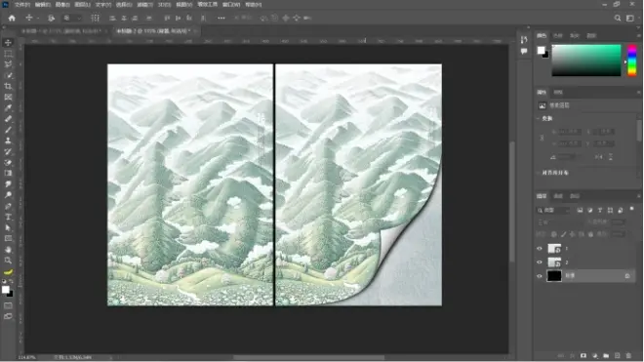
Task: Click the layer style fx button
Action: 572,355
